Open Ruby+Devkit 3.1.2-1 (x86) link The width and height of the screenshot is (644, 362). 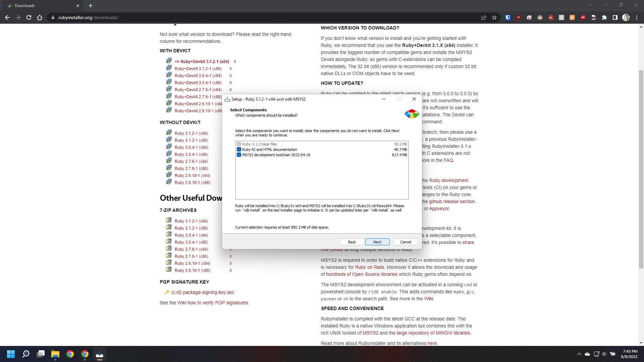(198, 69)
